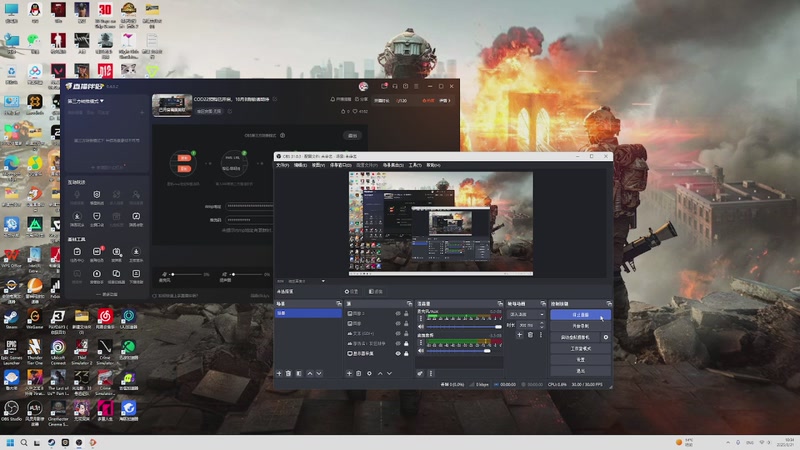Add a new source in Sources dock

[349, 373]
